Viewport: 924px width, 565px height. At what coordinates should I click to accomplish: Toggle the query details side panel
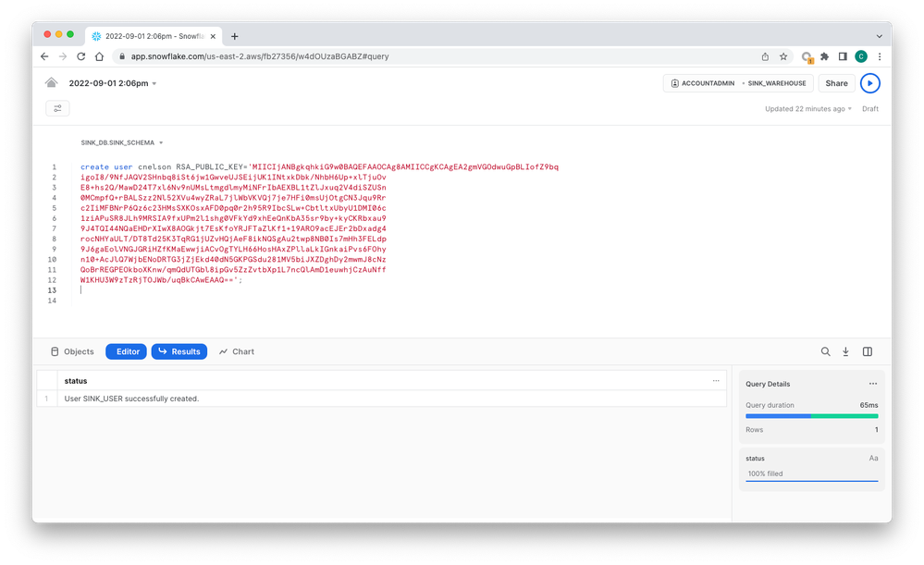(868, 351)
